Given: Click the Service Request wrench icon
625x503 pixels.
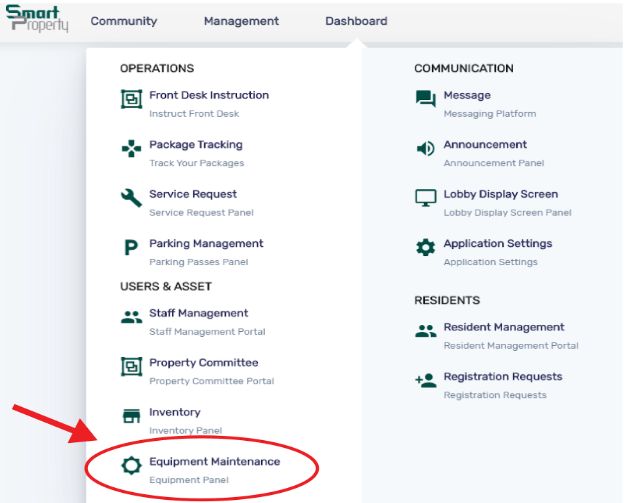Looking at the screenshot, I should point(131,198).
